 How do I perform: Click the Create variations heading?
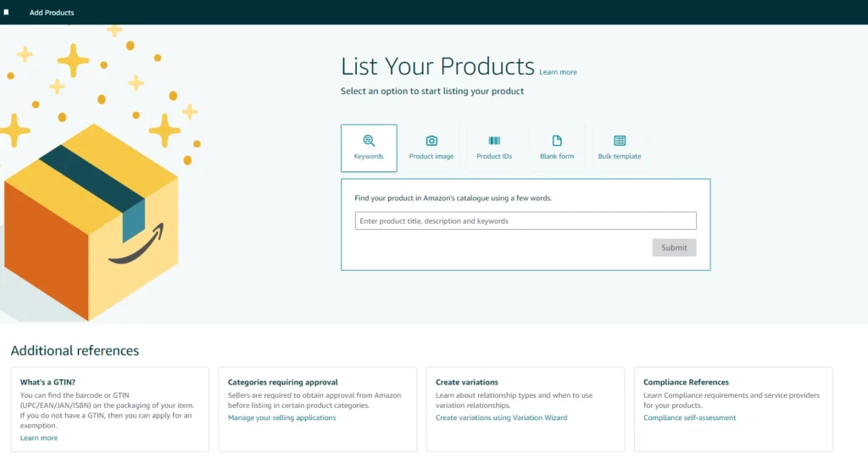coord(467,382)
